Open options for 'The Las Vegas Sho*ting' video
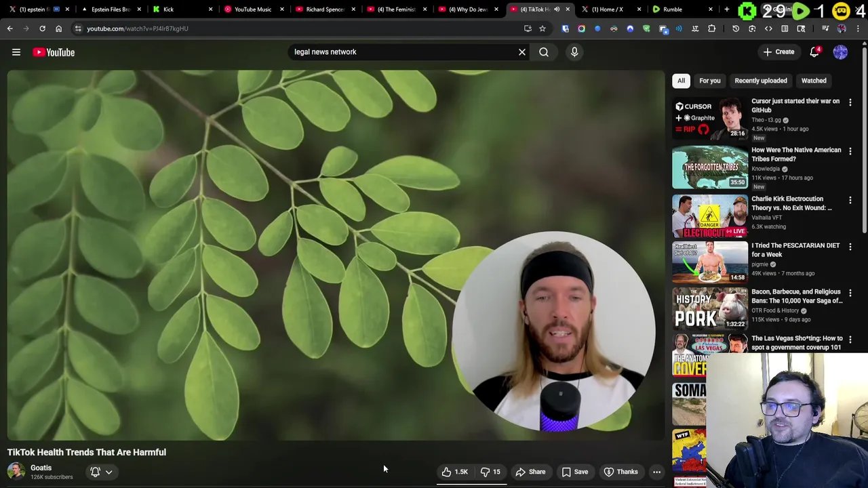 point(850,340)
